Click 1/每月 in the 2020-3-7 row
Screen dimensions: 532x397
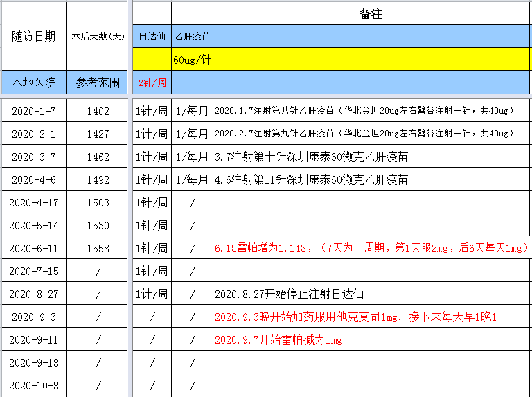[x=193, y=157]
